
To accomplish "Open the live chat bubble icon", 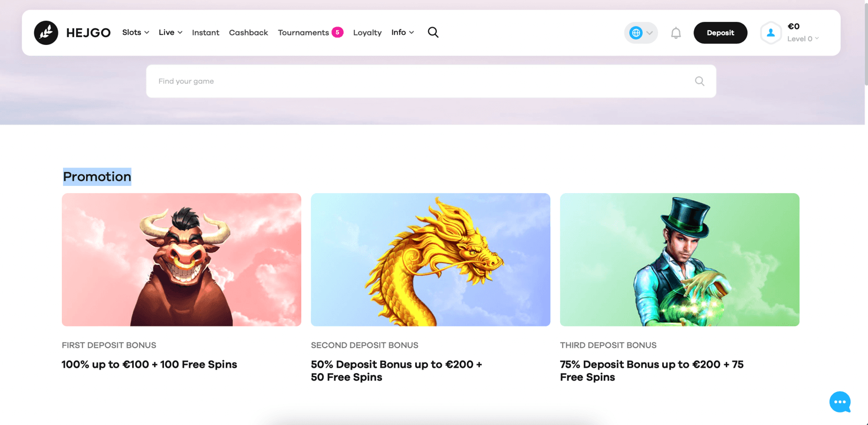I will pos(840,401).
